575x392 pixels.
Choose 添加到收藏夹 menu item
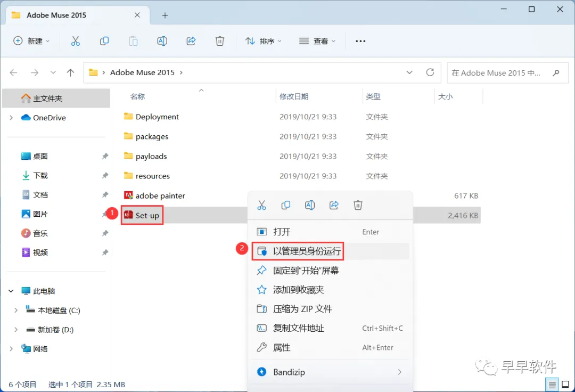click(x=330, y=290)
